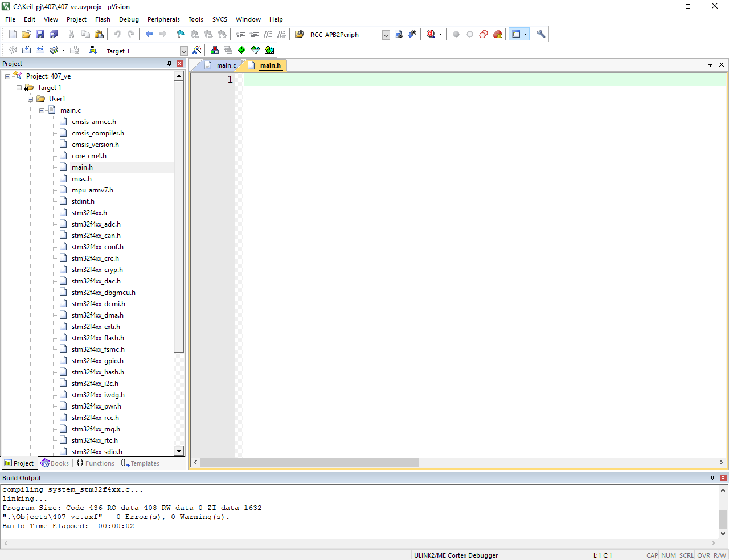Viewport: 729px width, 560px height.
Task: Close the Build Output panel
Action: pos(723,478)
